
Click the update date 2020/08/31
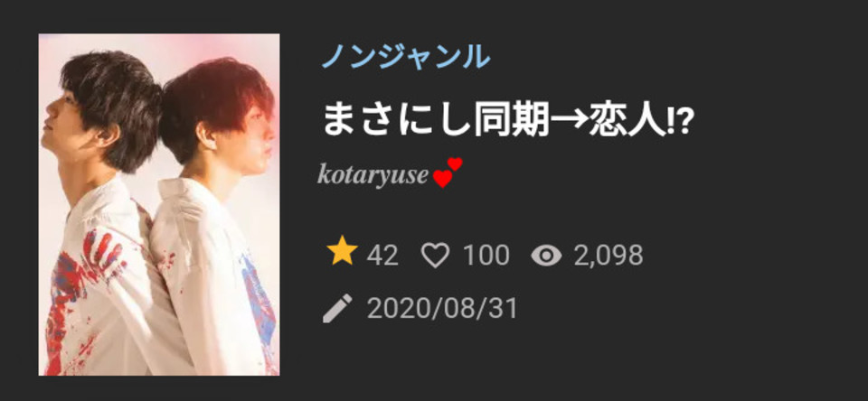(442, 309)
